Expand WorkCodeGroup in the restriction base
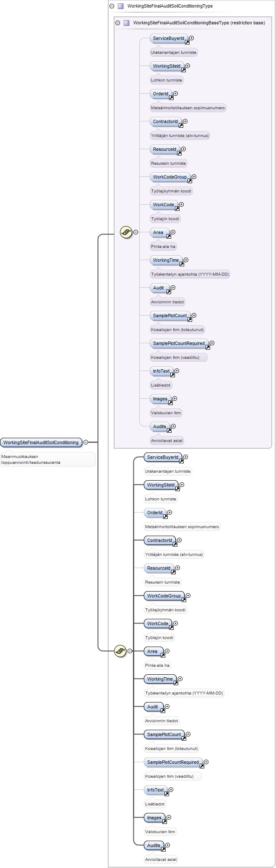The image size is (276, 868). point(194,177)
